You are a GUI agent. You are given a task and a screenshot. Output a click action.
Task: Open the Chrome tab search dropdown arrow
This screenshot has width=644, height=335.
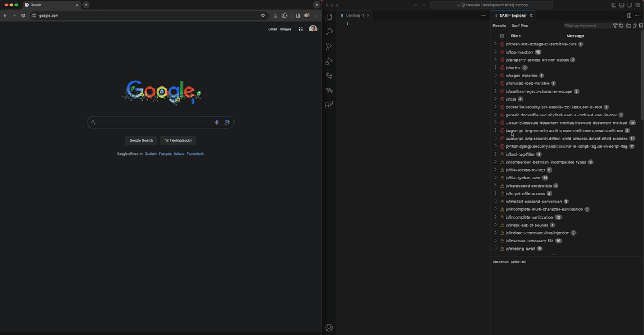[316, 5]
